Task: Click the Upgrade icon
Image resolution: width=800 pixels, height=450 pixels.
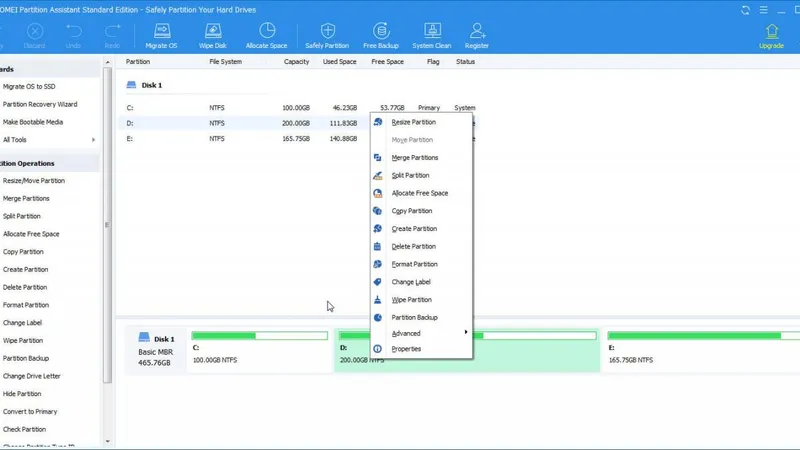Action: coord(772,36)
